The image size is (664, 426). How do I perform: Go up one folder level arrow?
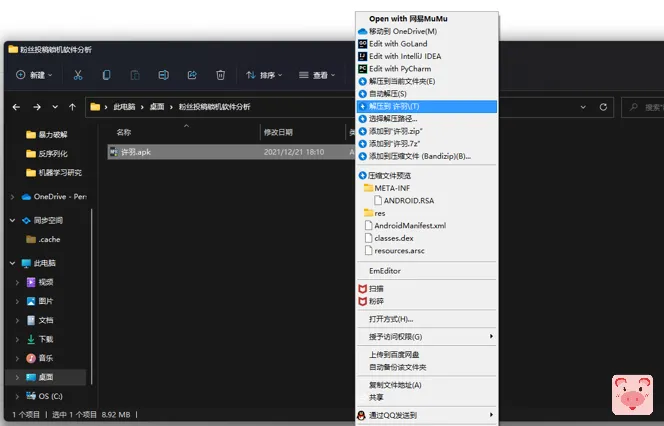pos(72,107)
